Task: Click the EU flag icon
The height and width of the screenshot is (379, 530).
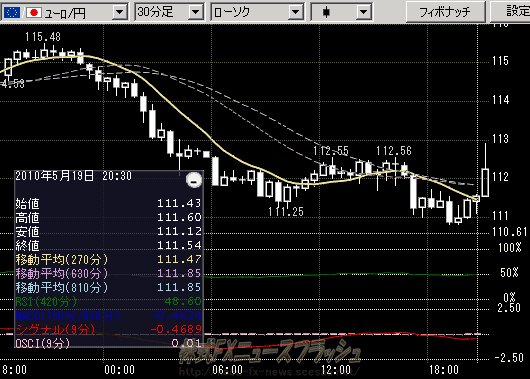Action: click(x=12, y=13)
